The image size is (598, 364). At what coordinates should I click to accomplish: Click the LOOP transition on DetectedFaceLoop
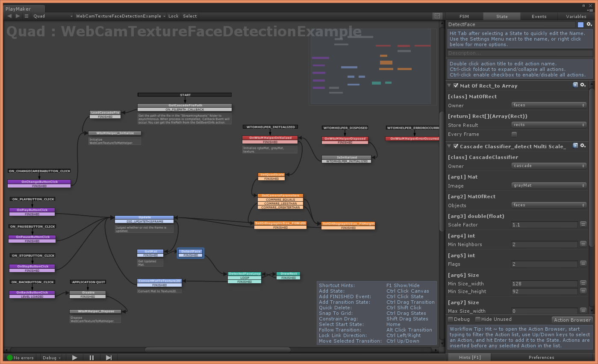[244, 278]
